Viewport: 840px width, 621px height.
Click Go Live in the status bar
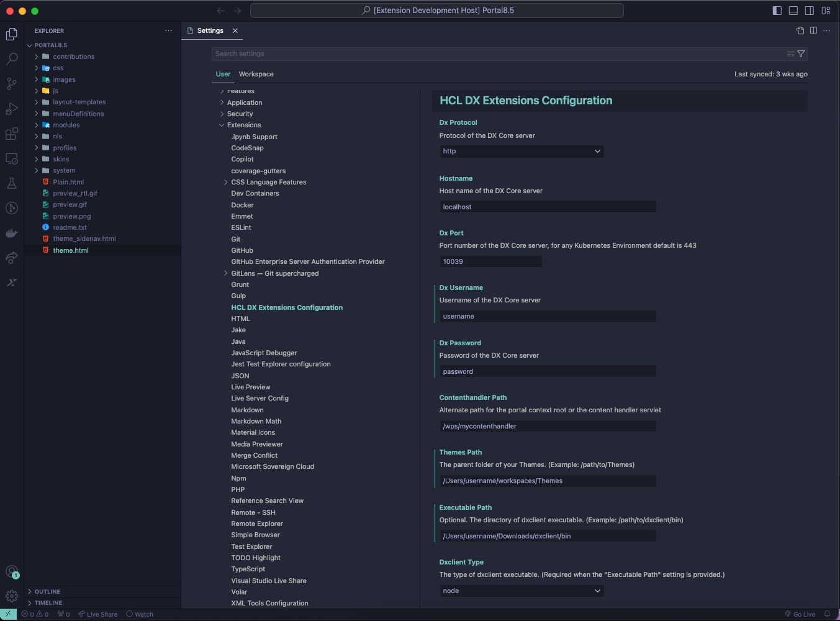pyautogui.click(x=800, y=614)
